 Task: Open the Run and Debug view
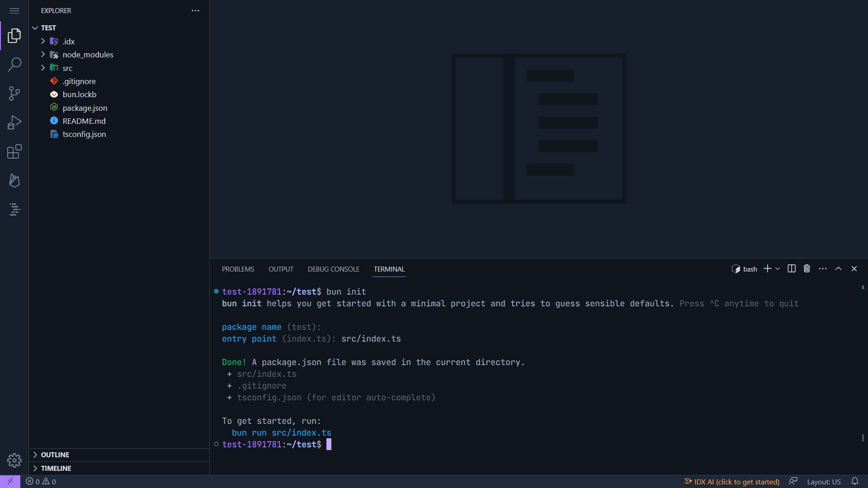click(14, 122)
